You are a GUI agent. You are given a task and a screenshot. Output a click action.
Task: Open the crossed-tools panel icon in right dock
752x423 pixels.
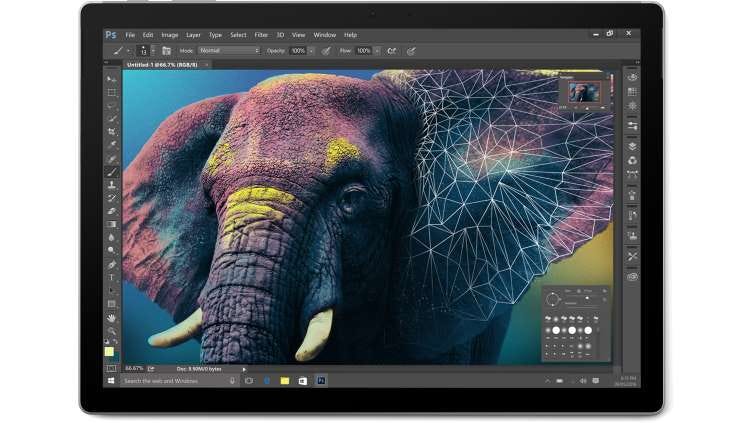[x=633, y=256]
